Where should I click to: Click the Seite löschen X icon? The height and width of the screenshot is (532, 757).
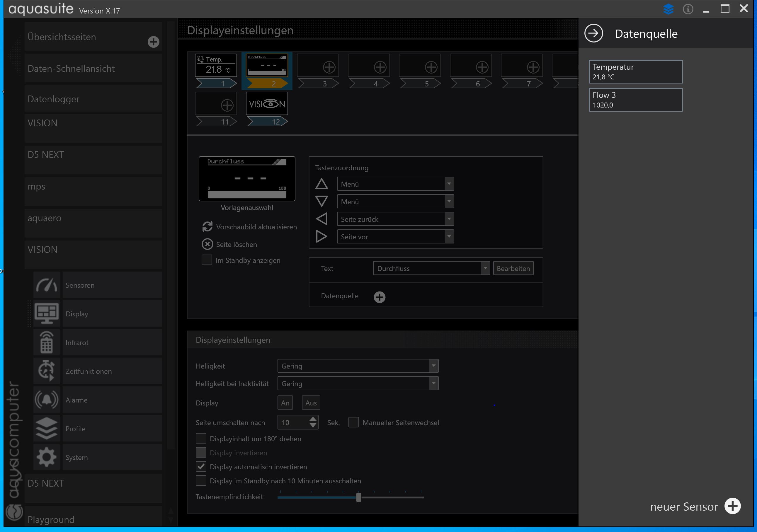point(207,244)
